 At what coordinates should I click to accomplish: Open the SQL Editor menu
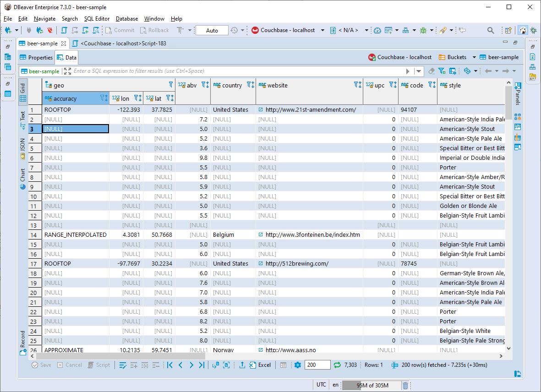pos(97,19)
